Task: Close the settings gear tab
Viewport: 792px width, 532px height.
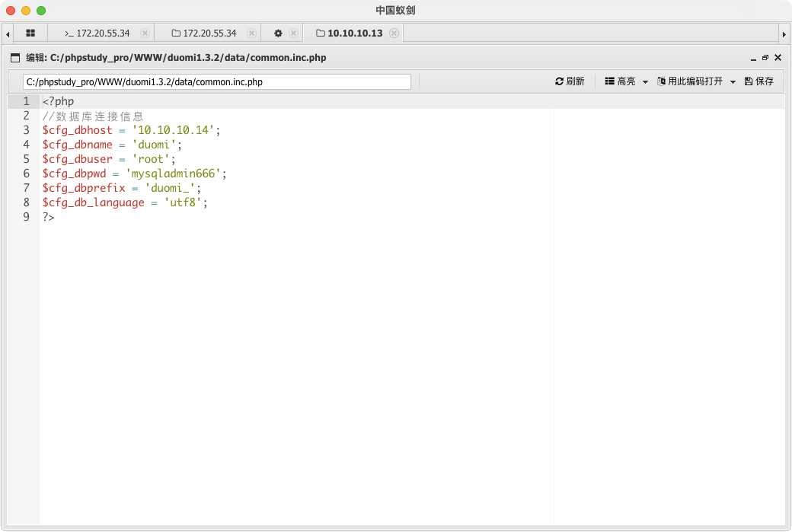Action: tap(293, 33)
